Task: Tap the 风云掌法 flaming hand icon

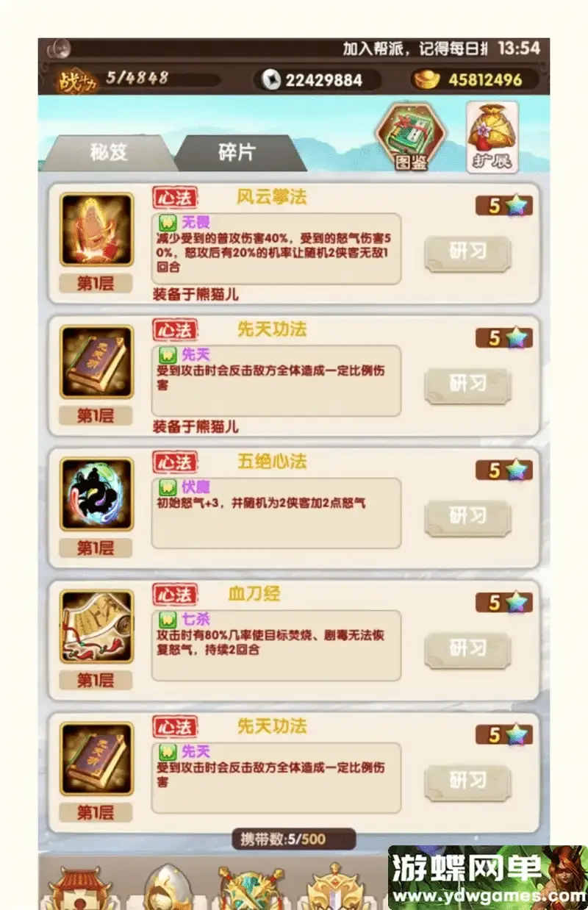Action: click(x=96, y=229)
